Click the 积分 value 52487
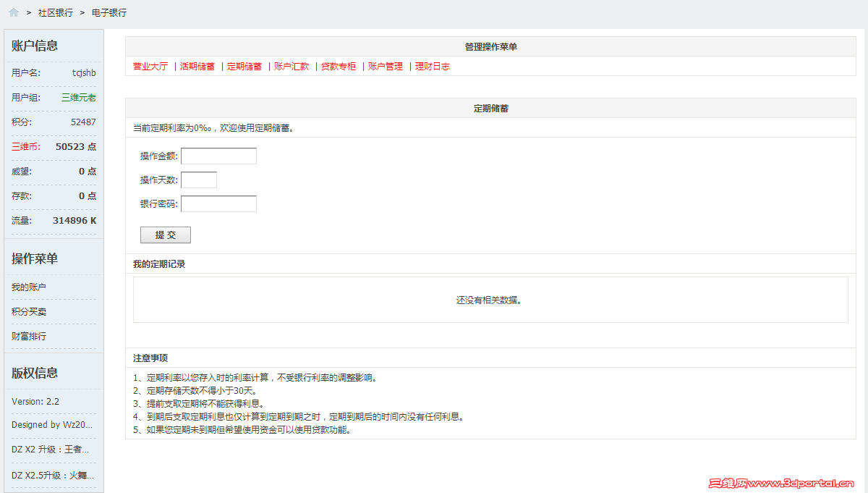868x493 pixels. 83,122
